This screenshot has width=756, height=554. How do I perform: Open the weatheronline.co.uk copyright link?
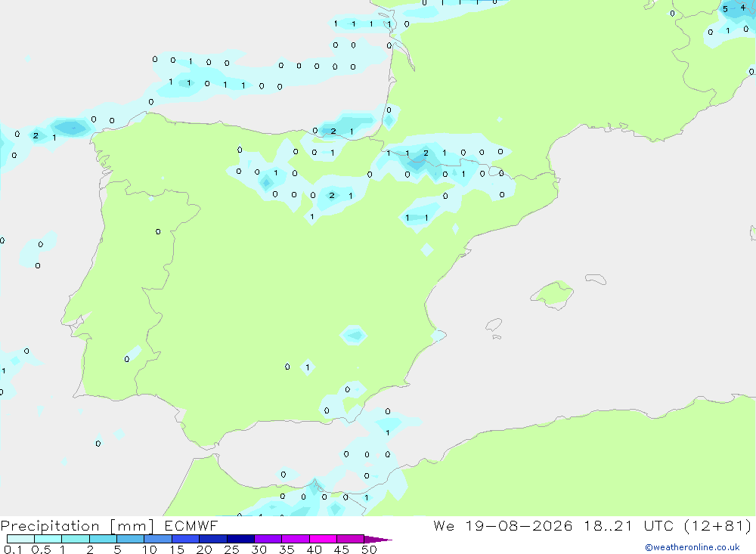[x=692, y=547]
